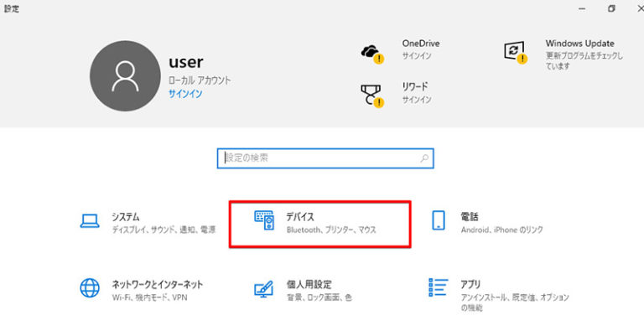Screen dimensions: 644x315
Task: Click the Windows Update refresh icon
Action: 515,52
